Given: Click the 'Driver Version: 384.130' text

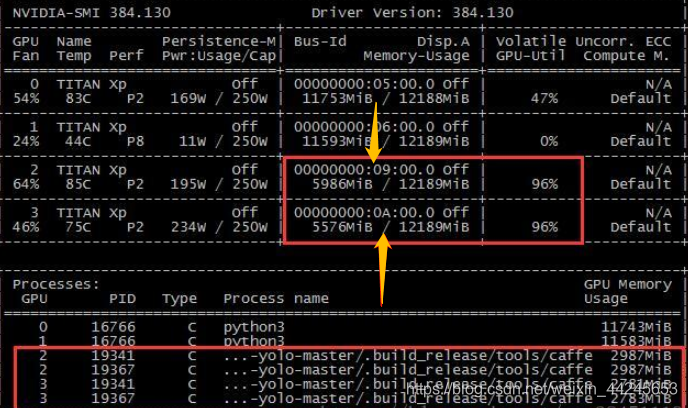Looking at the screenshot, I should [412, 12].
